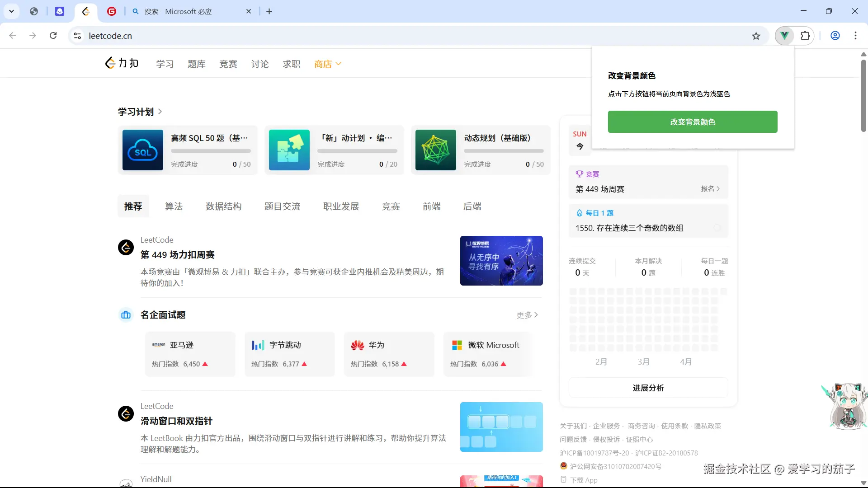Open the 字节跳动 company card
Screen dimensions: 868x488
tap(290, 354)
